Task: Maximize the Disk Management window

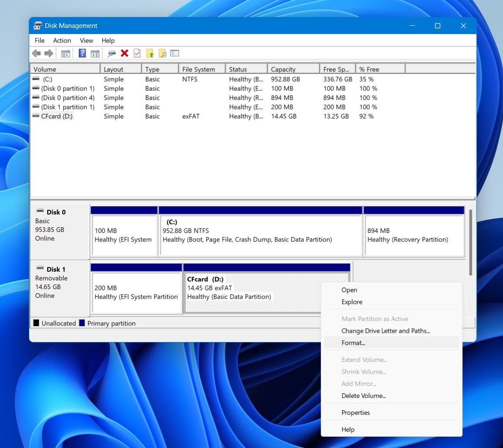Action: point(438,26)
